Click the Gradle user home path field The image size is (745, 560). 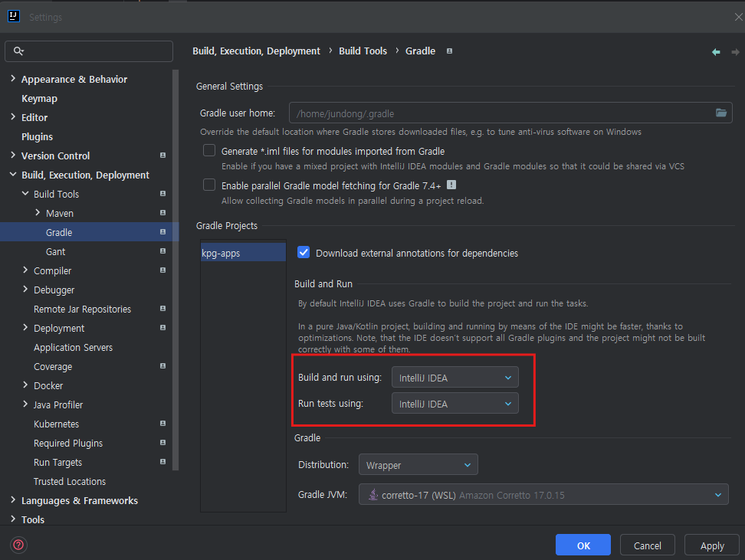point(510,113)
